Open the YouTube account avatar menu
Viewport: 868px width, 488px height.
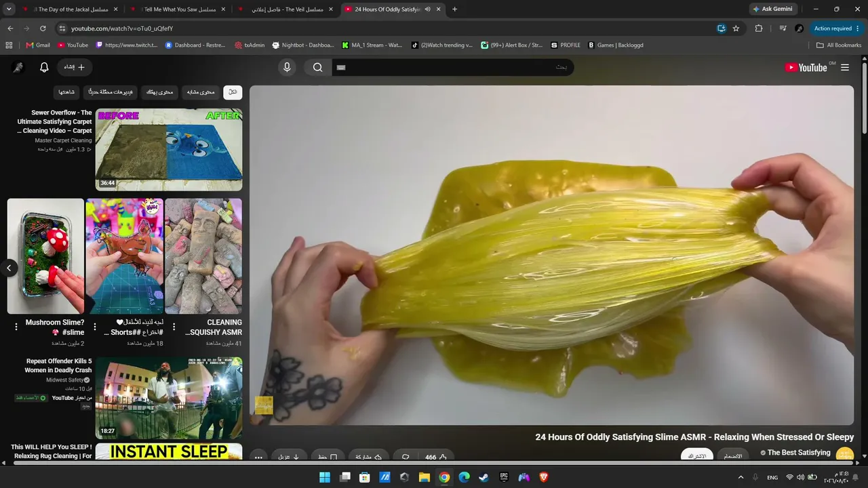coord(18,67)
